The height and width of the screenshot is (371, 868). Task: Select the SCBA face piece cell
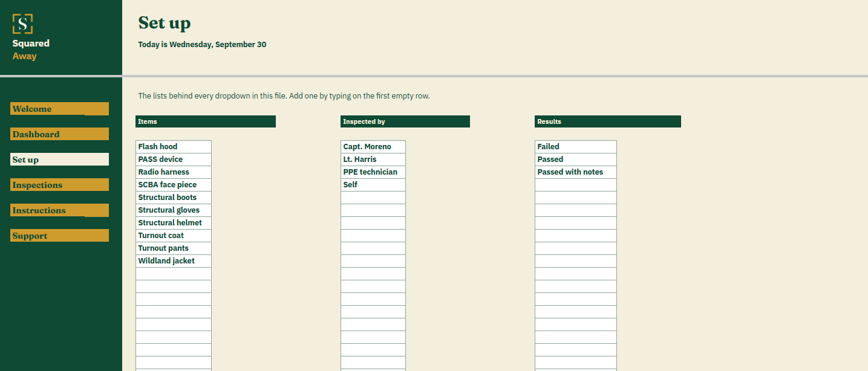pyautogui.click(x=174, y=185)
